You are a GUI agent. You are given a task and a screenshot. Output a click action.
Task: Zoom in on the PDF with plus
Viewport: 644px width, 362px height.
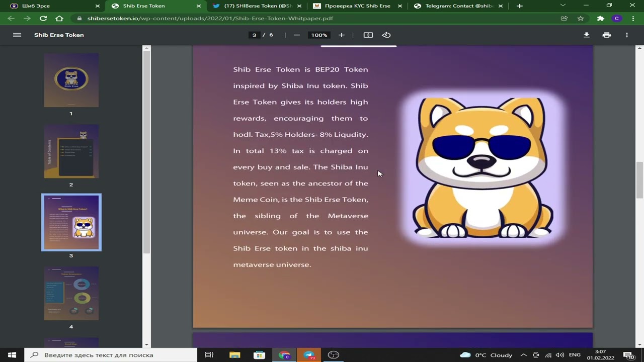342,35
